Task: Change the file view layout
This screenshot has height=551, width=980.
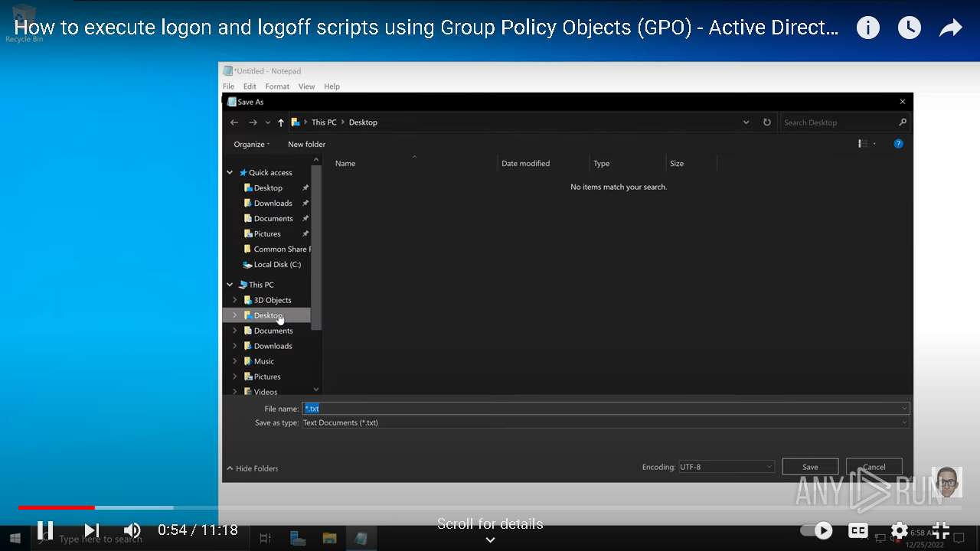Action: point(863,143)
